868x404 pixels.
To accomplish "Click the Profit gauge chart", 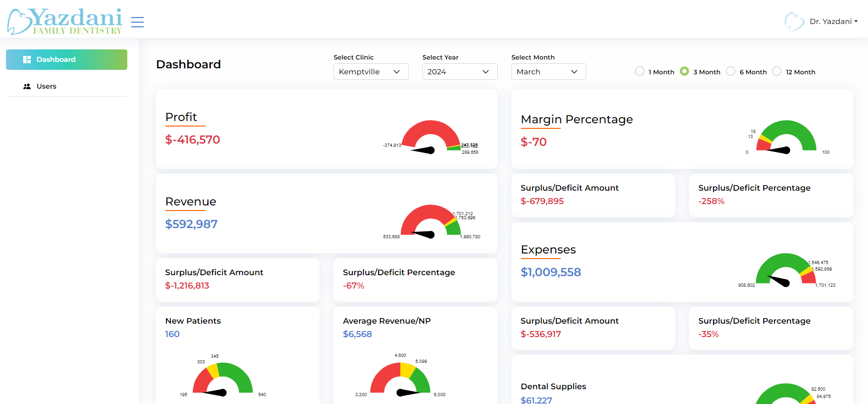I will (x=431, y=137).
